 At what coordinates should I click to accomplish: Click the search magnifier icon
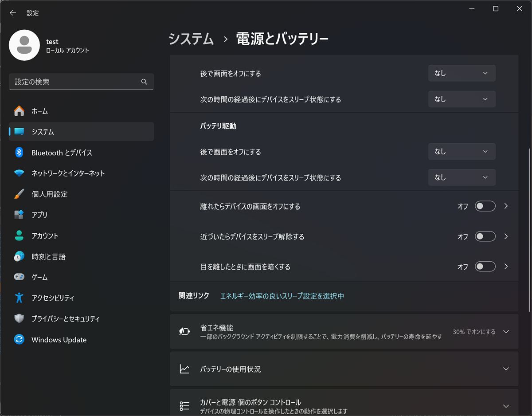144,82
